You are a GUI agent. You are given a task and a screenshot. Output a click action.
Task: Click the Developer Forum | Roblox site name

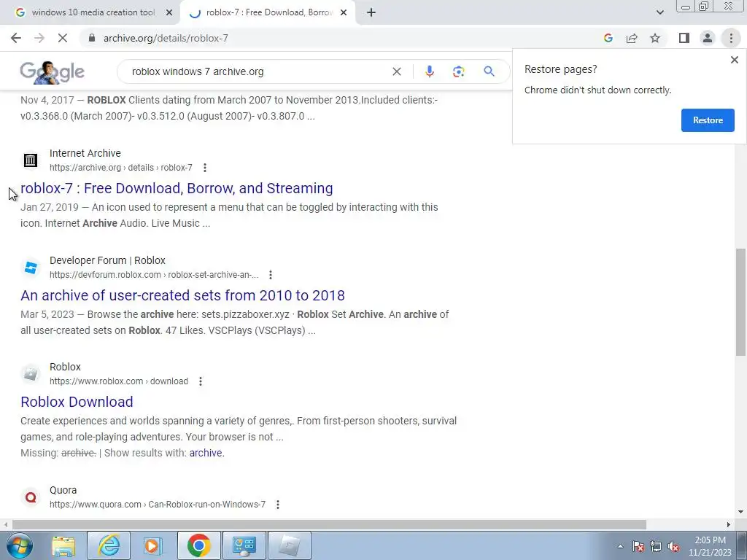click(x=107, y=260)
